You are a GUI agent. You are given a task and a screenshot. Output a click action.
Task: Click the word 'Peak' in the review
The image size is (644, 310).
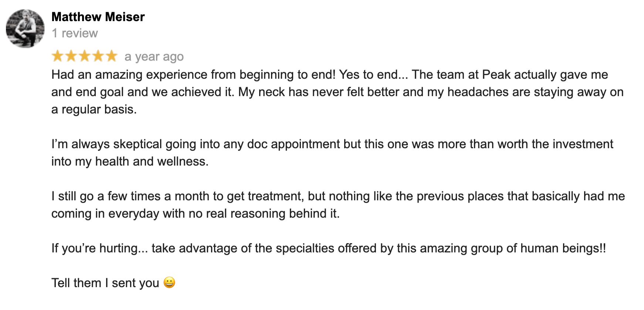[496, 75]
